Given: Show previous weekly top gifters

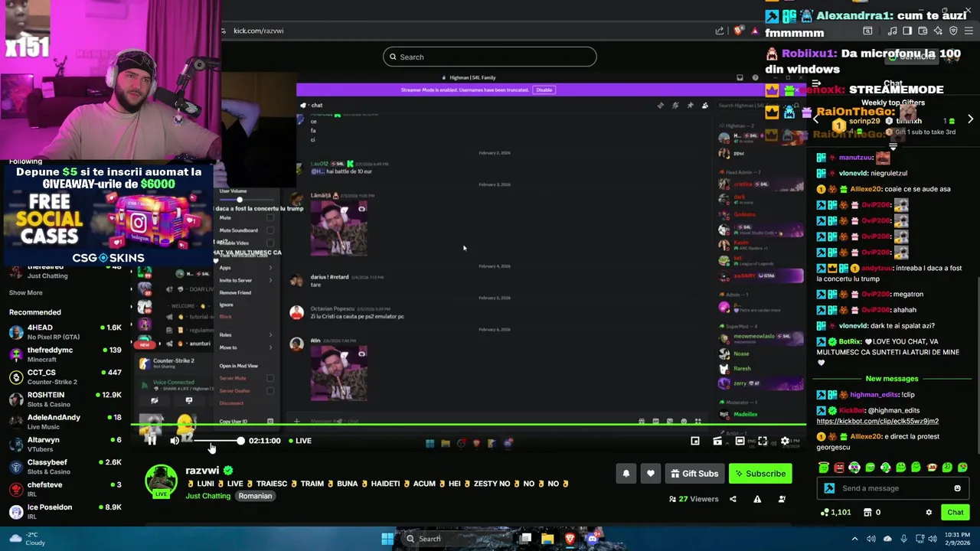Looking at the screenshot, I should tap(816, 119).
